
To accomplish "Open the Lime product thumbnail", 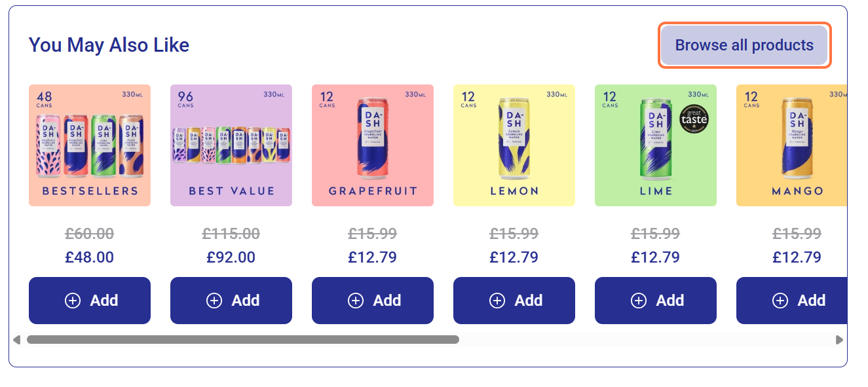I will 656,145.
